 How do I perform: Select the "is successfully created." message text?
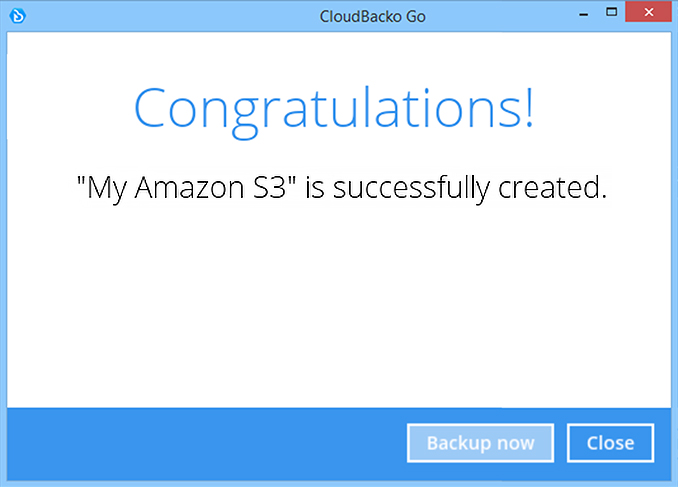[456, 188]
